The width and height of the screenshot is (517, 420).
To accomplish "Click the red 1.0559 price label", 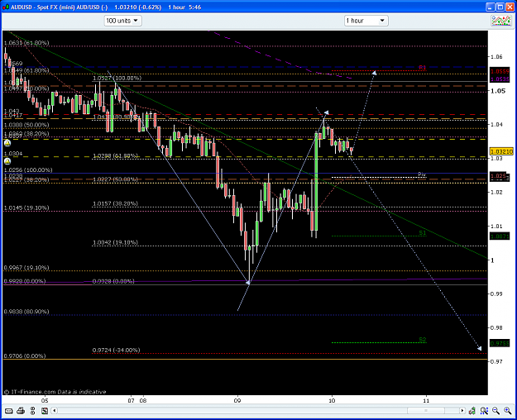I will pos(500,72).
